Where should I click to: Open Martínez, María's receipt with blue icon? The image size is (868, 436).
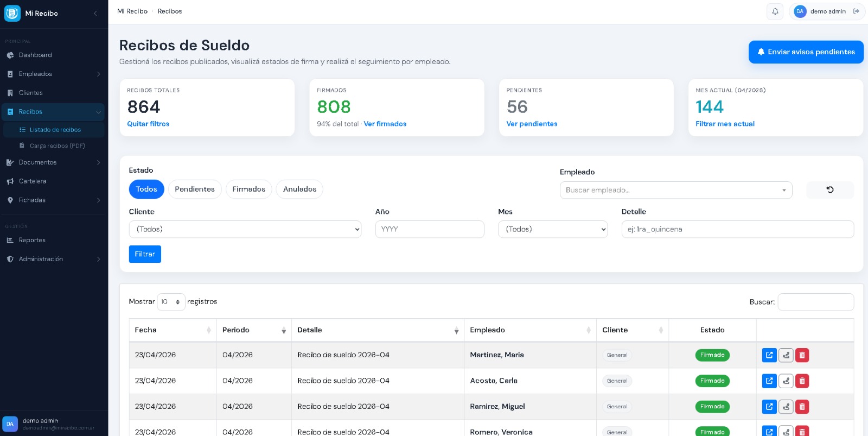point(769,355)
